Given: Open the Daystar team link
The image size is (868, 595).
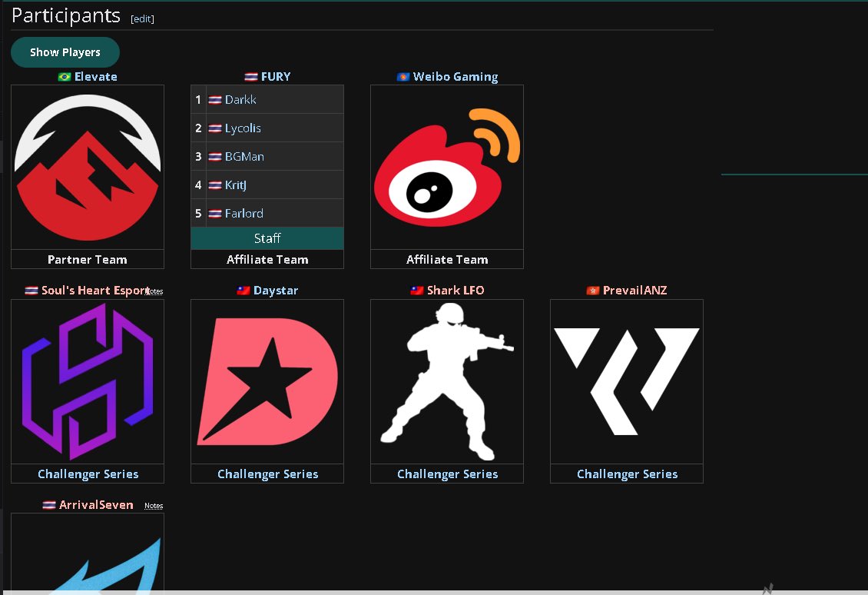Looking at the screenshot, I should (x=276, y=291).
